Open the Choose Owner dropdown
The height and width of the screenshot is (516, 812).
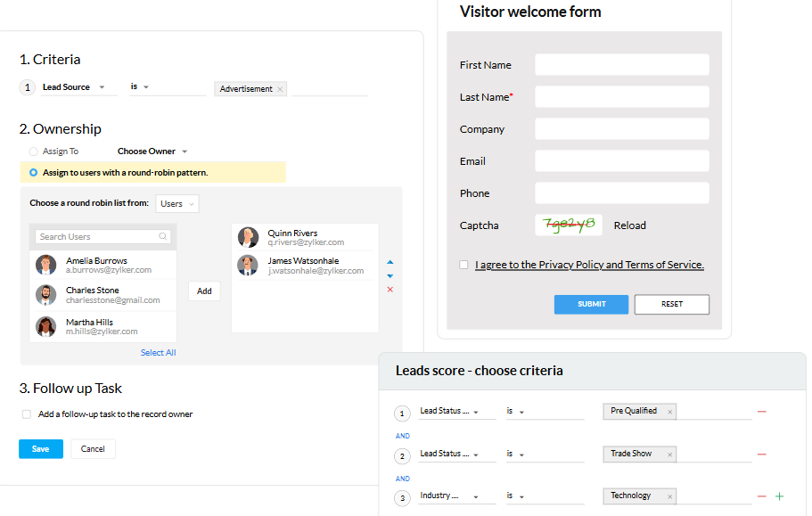pyautogui.click(x=152, y=152)
